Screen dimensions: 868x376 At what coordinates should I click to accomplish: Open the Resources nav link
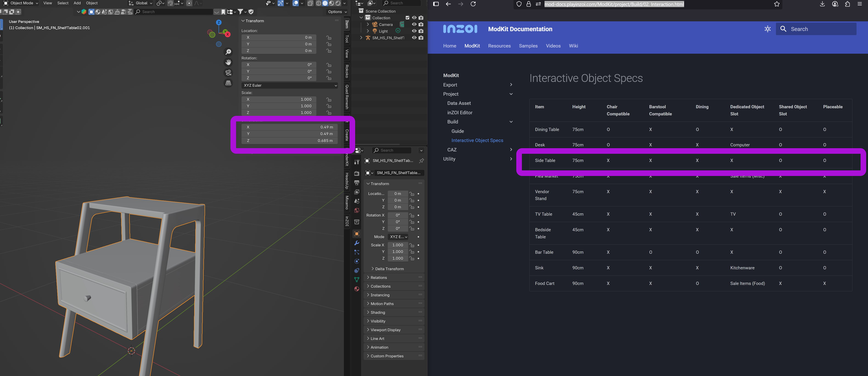(499, 46)
